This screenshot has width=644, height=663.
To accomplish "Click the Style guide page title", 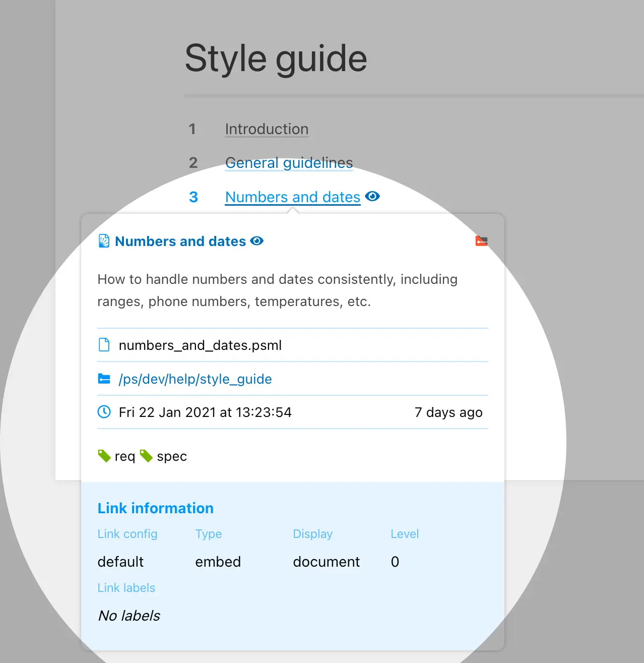I will point(276,59).
